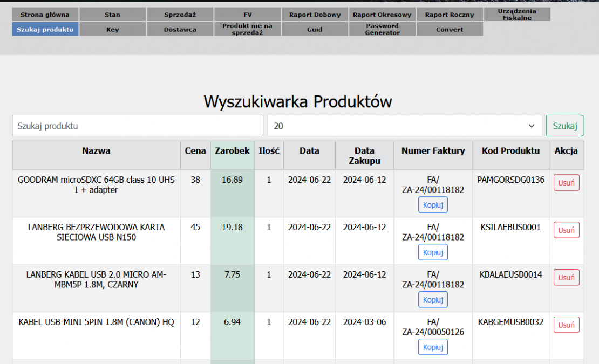The image size is (599, 364).
Task: Open the Strona główna menu item
Action: (x=45, y=15)
